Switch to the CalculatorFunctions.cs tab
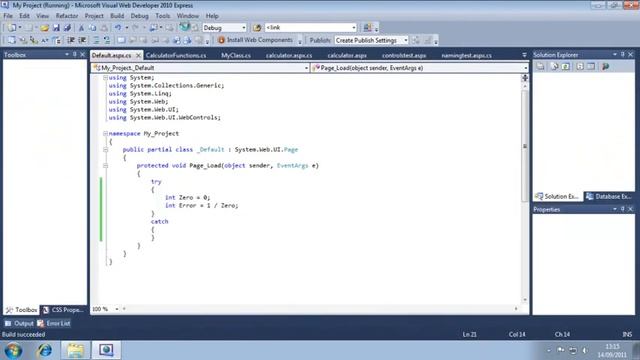Viewport: 640px width, 360px height. pos(176,55)
